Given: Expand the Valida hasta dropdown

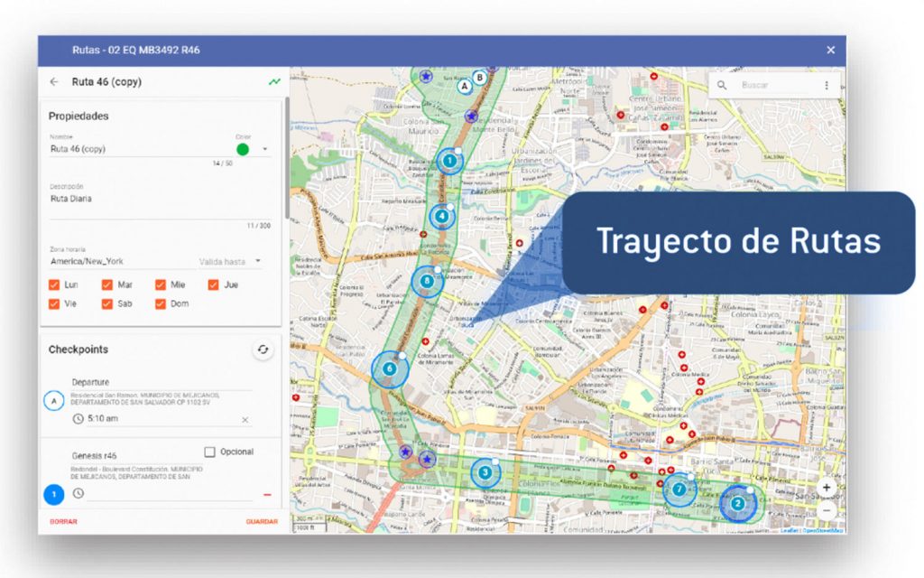Looking at the screenshot, I should tap(258, 262).
